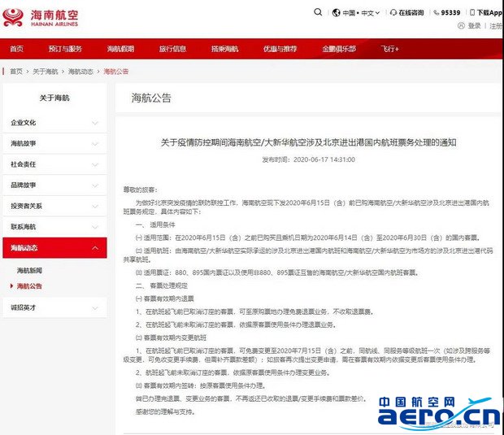Open language selector 中国·中文
The image size is (504, 435).
point(361,13)
